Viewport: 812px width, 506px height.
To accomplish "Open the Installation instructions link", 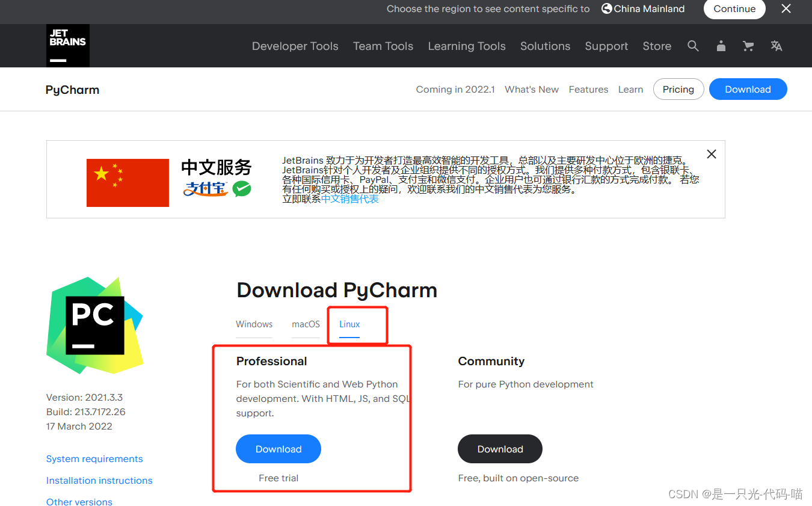I will [99, 480].
